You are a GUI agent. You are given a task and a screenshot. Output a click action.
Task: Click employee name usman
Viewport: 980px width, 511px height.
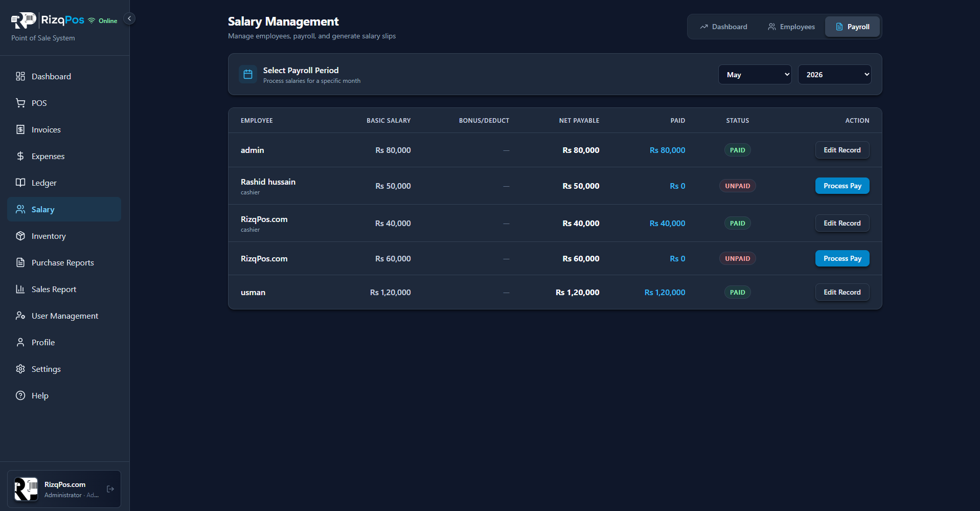(253, 292)
